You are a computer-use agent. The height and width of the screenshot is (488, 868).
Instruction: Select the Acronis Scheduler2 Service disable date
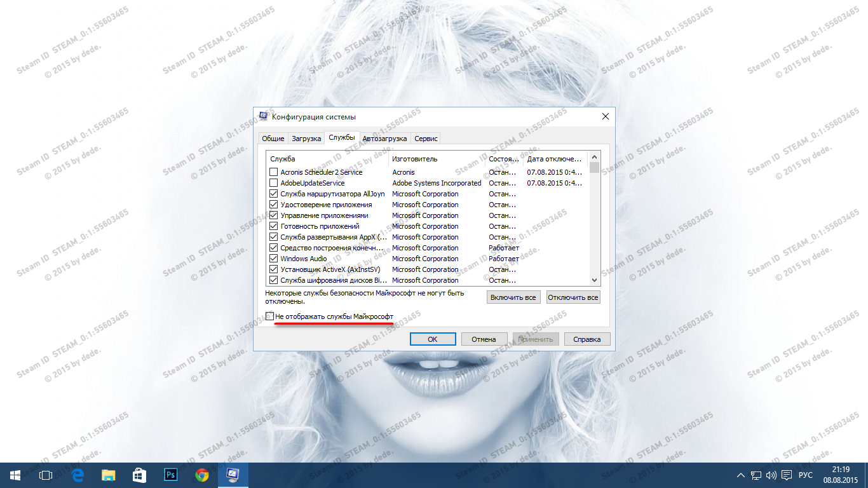point(554,172)
